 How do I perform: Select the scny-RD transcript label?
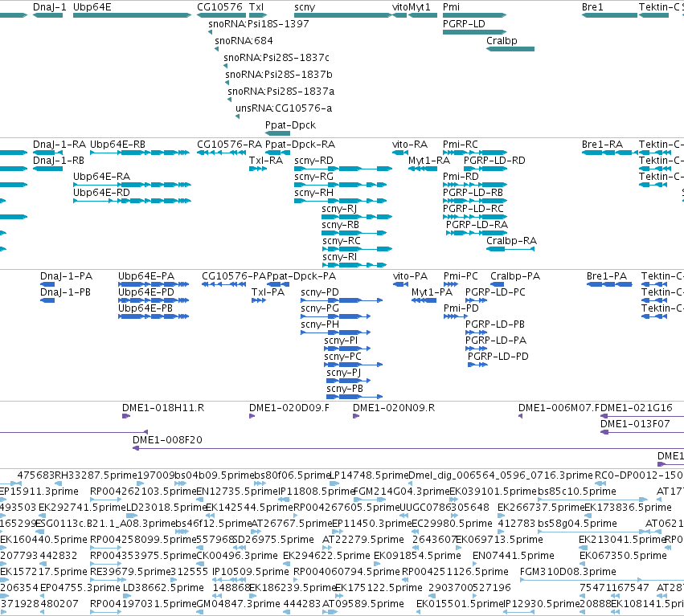pyautogui.click(x=313, y=161)
